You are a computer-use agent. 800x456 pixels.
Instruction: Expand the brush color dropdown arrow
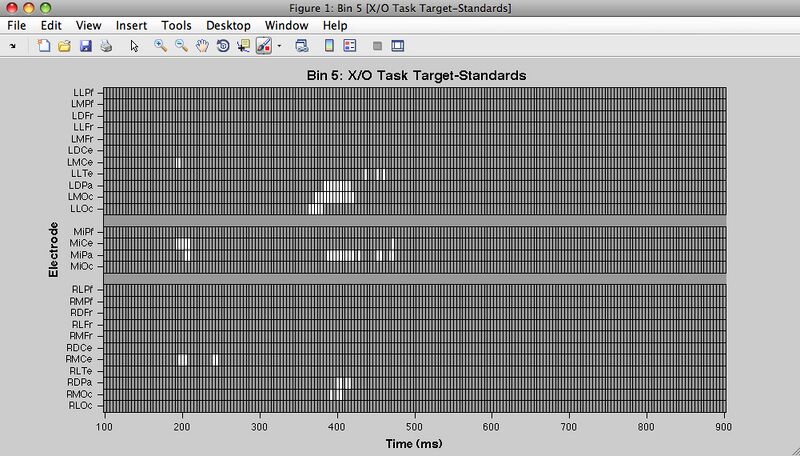point(280,46)
